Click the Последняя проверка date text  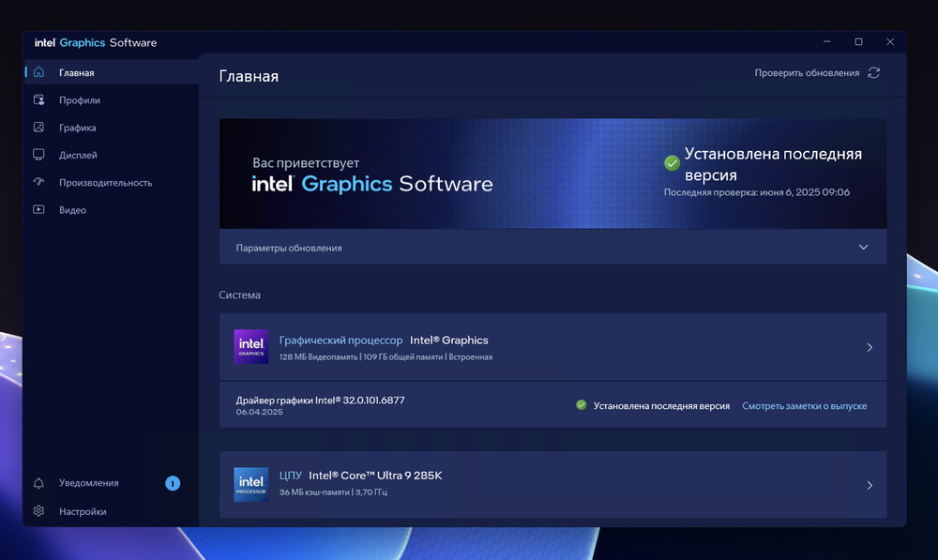click(757, 192)
